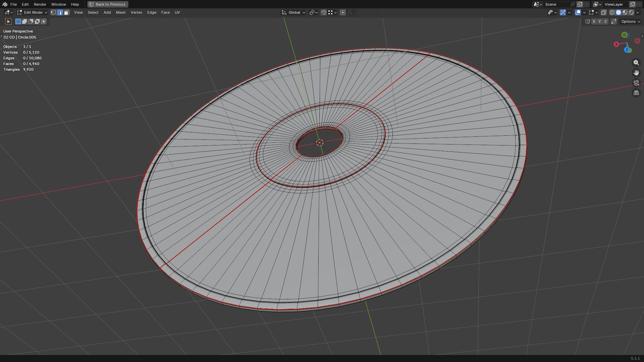Select wireframe viewport shading
Image resolution: width=644 pixels, height=362 pixels.
pyautogui.click(x=612, y=12)
